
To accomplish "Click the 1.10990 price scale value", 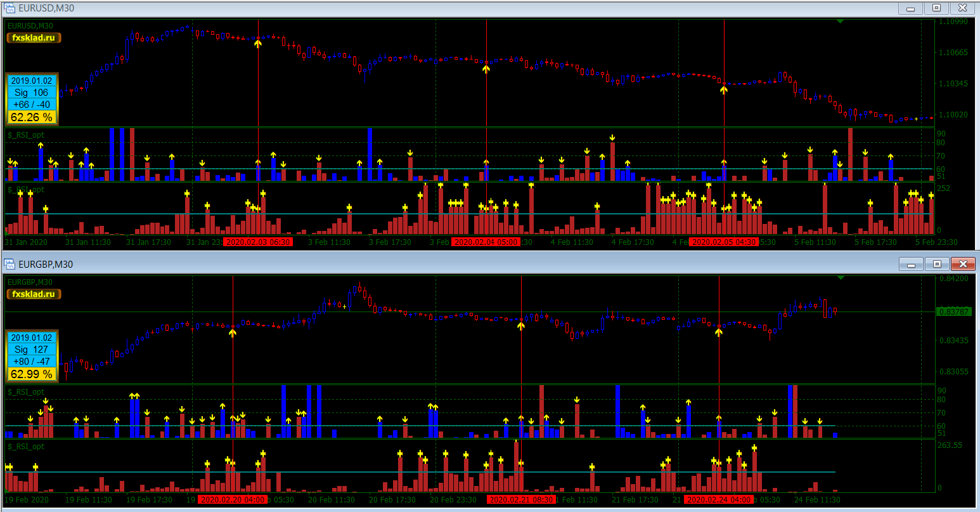I will pyautogui.click(x=953, y=22).
